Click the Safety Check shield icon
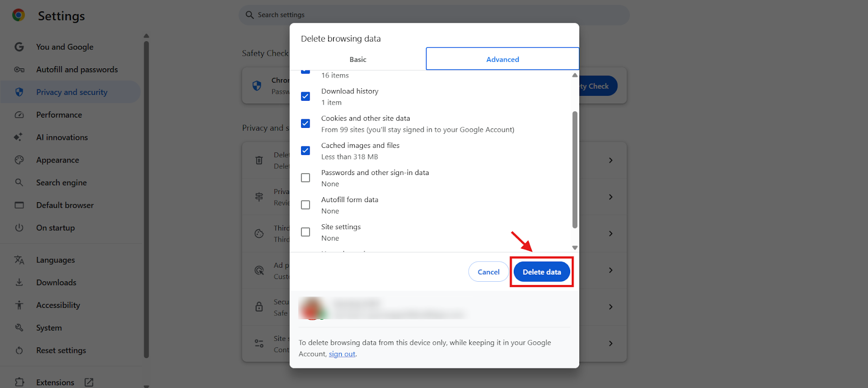Image resolution: width=868 pixels, height=388 pixels. 257,86
